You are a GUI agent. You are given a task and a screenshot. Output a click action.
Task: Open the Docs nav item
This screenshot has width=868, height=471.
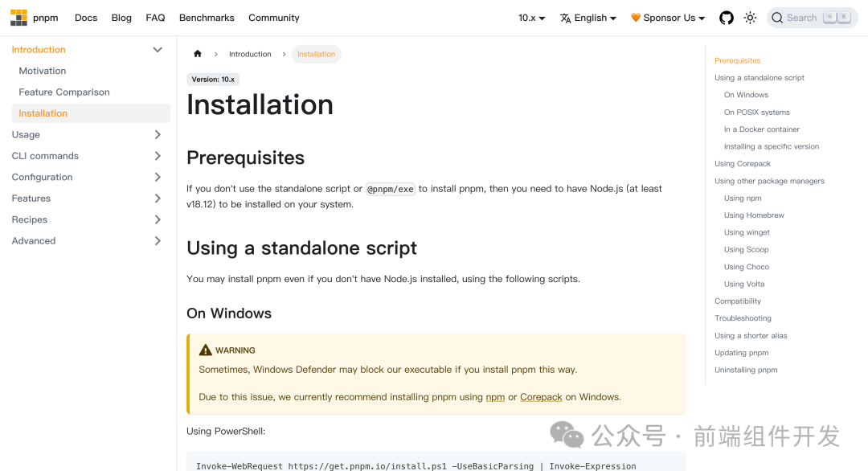click(86, 18)
